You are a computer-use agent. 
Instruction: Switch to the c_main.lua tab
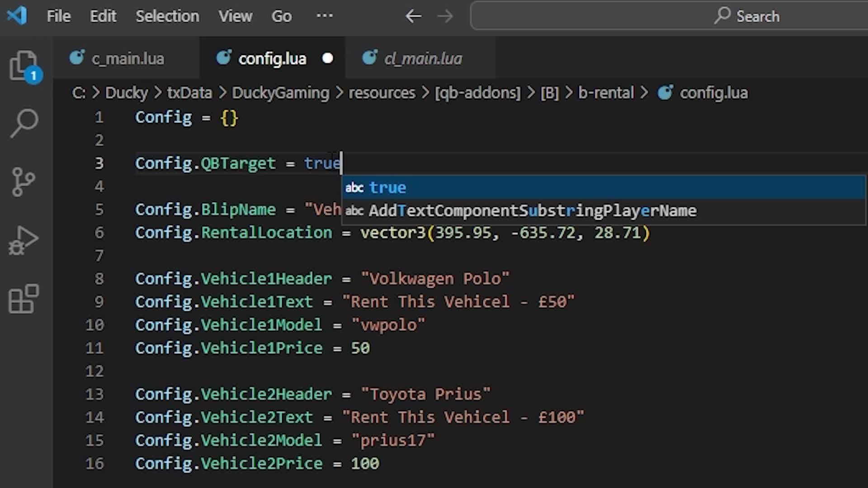[x=127, y=59]
